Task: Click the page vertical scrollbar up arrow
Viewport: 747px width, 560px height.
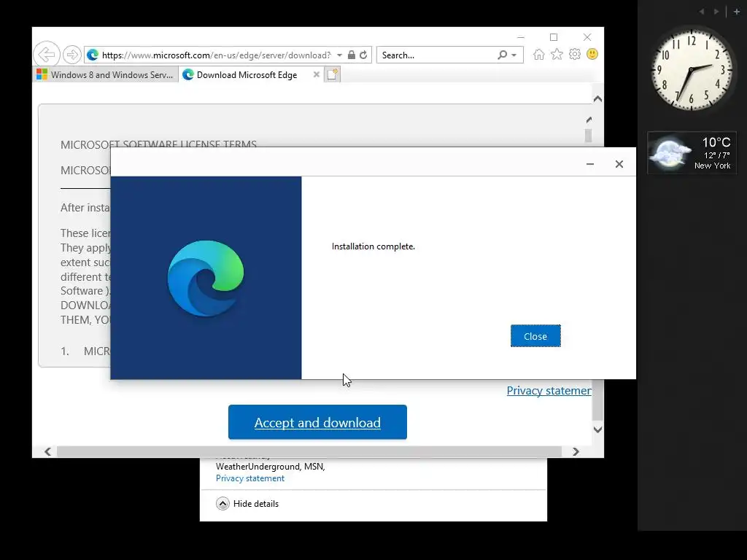Action: point(597,99)
